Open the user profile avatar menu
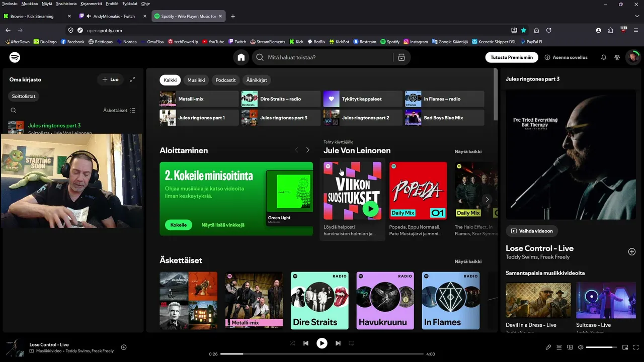The height and width of the screenshot is (362, 644). (632, 57)
